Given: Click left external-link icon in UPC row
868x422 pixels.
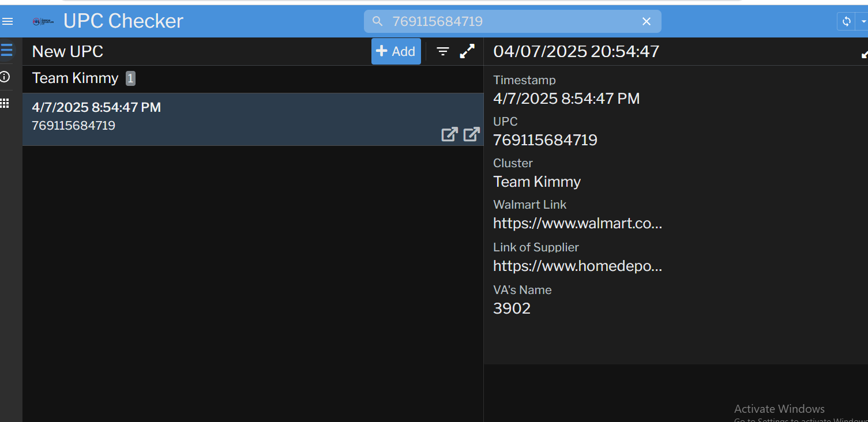Looking at the screenshot, I should (x=449, y=134).
